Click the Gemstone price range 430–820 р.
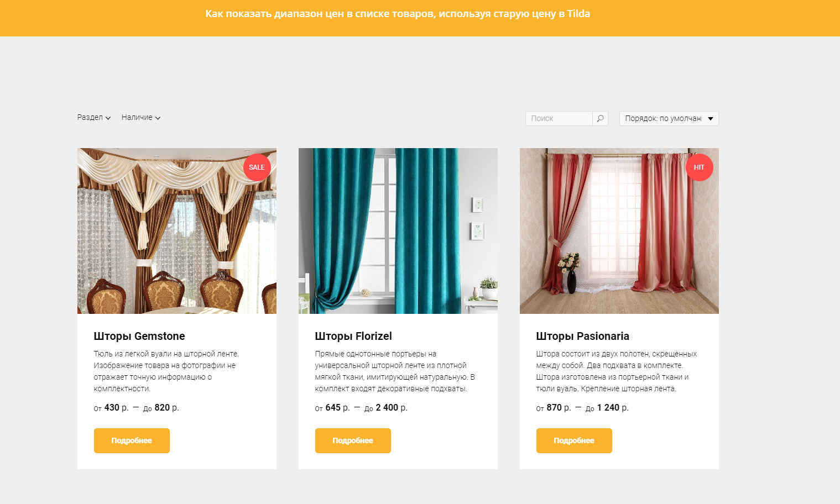Image resolution: width=840 pixels, height=504 pixels. [137, 408]
